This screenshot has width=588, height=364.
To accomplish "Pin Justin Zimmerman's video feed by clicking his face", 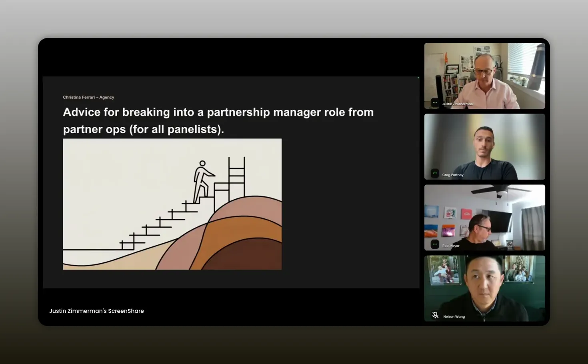I will point(483,71).
